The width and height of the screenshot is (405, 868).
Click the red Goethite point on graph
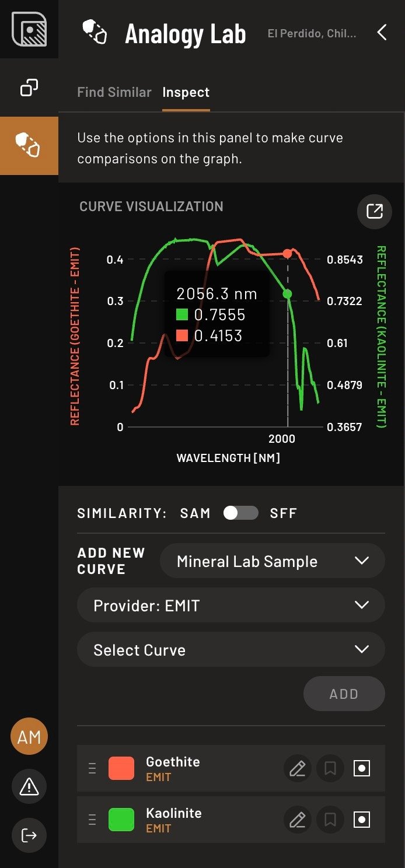point(287,253)
